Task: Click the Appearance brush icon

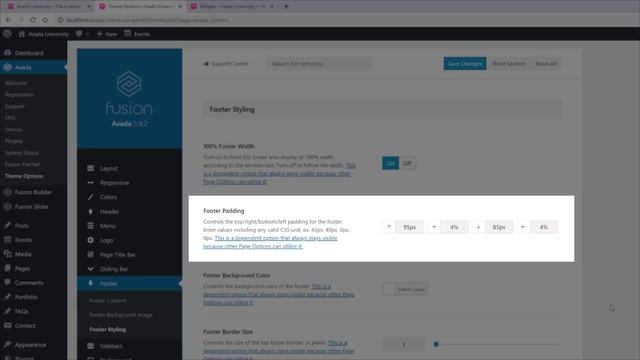Action: (x=7, y=344)
